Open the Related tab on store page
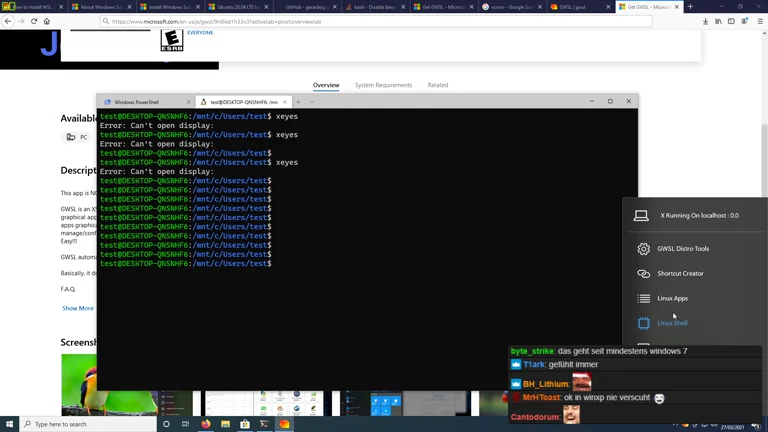Screen dimensions: 768x432 pos(438,85)
